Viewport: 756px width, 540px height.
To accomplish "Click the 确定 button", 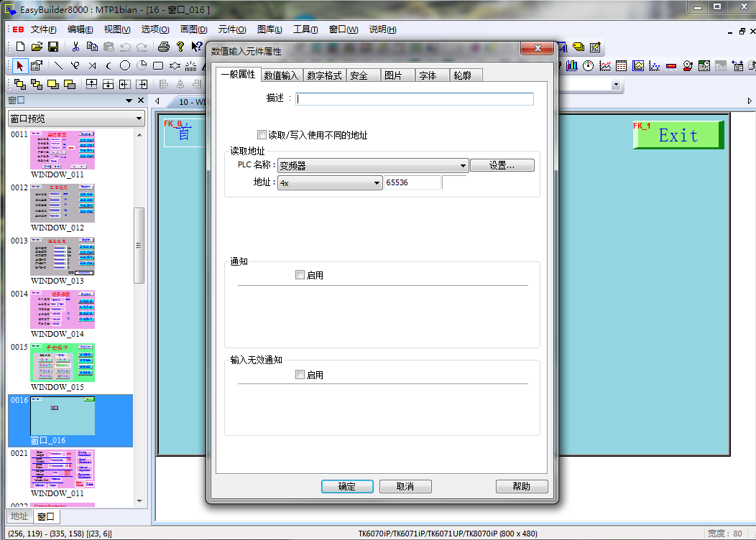I will tap(347, 486).
